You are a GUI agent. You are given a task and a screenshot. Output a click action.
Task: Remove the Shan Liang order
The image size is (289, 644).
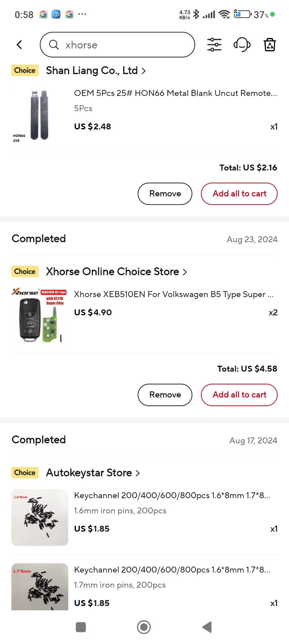[165, 194]
